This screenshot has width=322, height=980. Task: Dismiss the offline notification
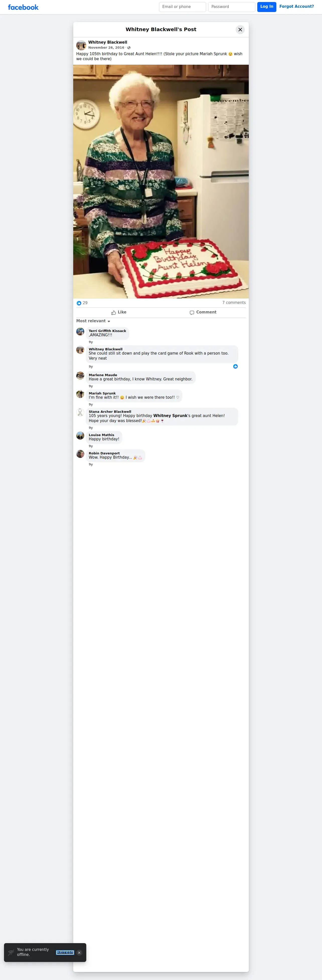click(79, 953)
